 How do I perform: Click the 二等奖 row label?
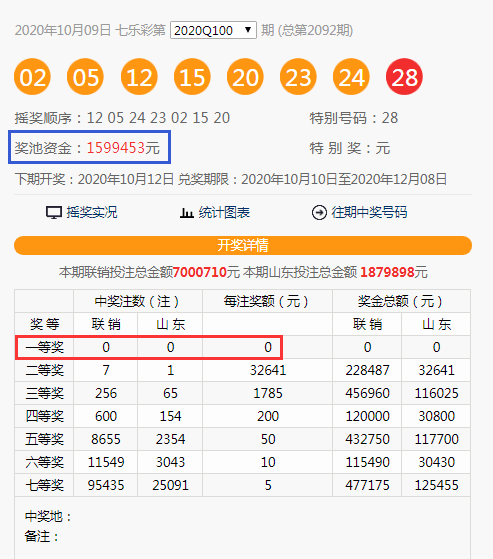(x=45, y=370)
